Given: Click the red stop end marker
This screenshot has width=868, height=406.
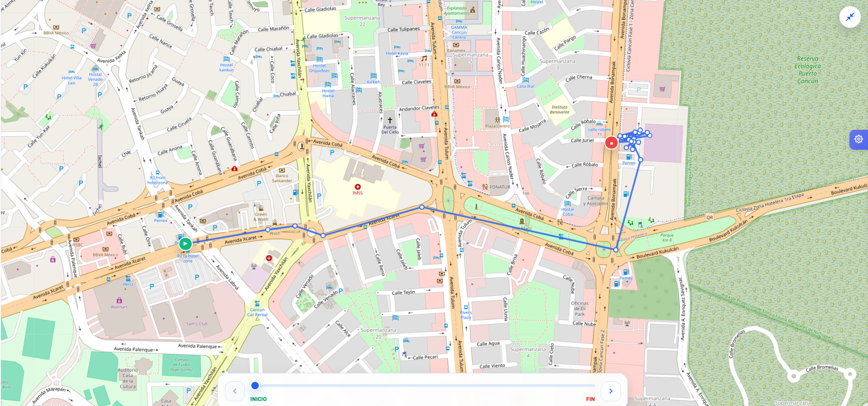Looking at the screenshot, I should pos(611,143).
